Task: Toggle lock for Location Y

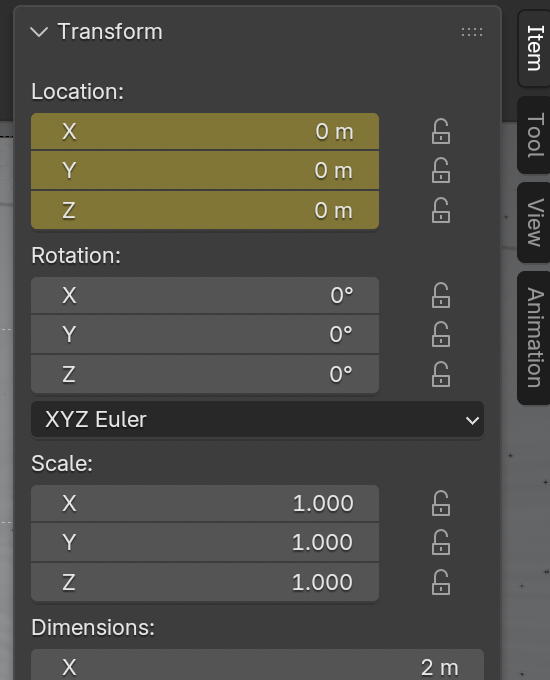Action: [x=441, y=170]
